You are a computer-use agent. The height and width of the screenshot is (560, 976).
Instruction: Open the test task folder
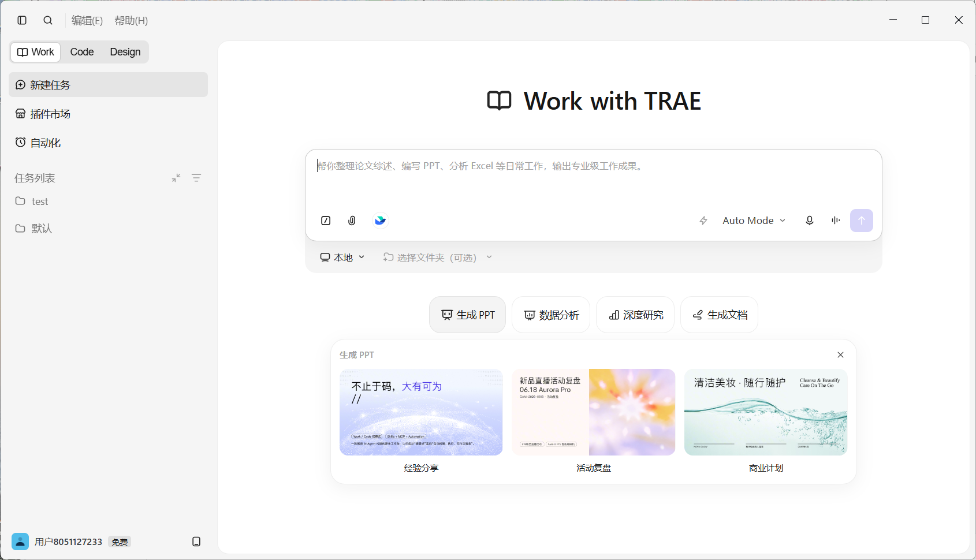click(108, 201)
